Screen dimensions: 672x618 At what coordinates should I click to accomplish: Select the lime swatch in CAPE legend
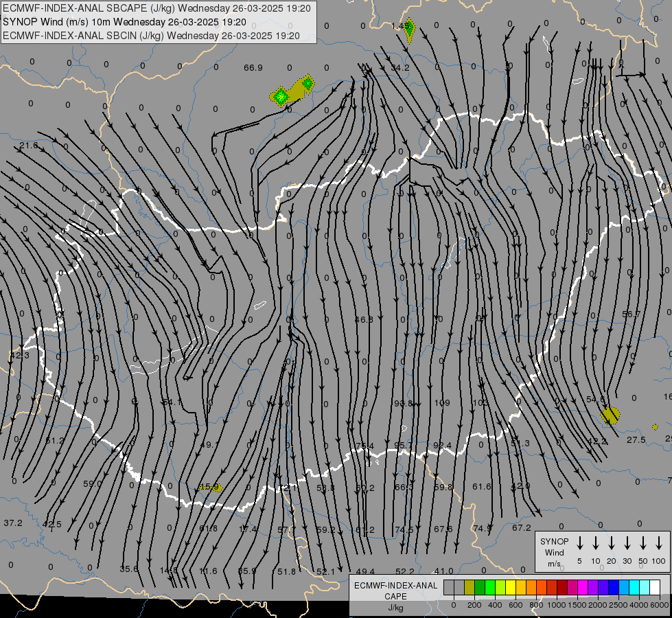[x=500, y=588]
